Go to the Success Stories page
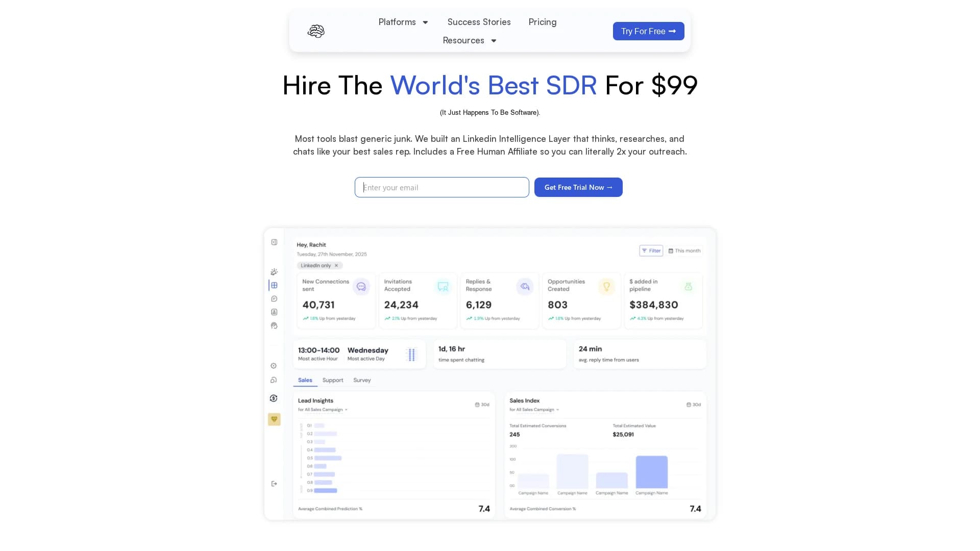This screenshot has width=980, height=551. (479, 22)
